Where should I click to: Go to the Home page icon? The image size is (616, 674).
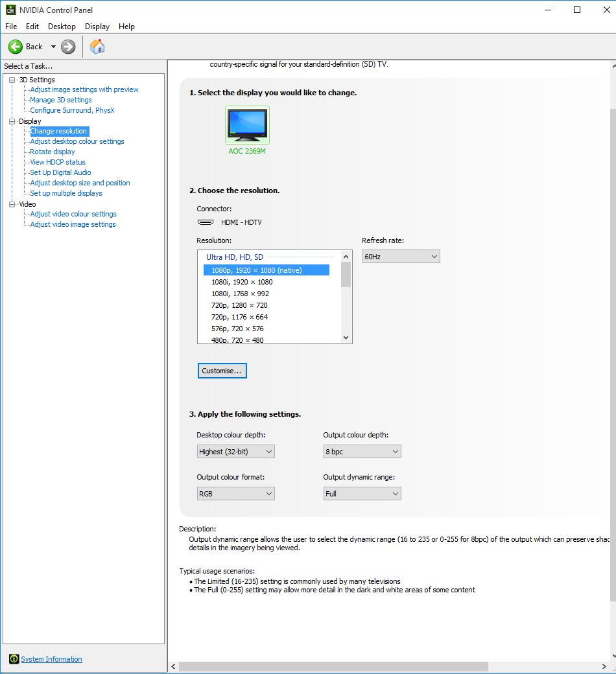pos(97,47)
